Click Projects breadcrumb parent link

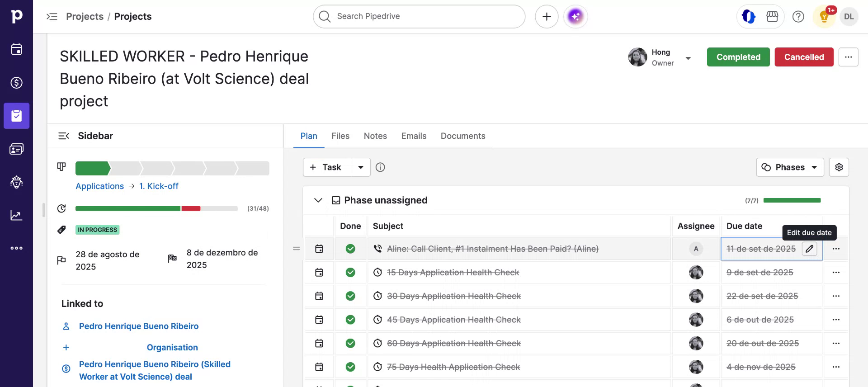coord(85,17)
